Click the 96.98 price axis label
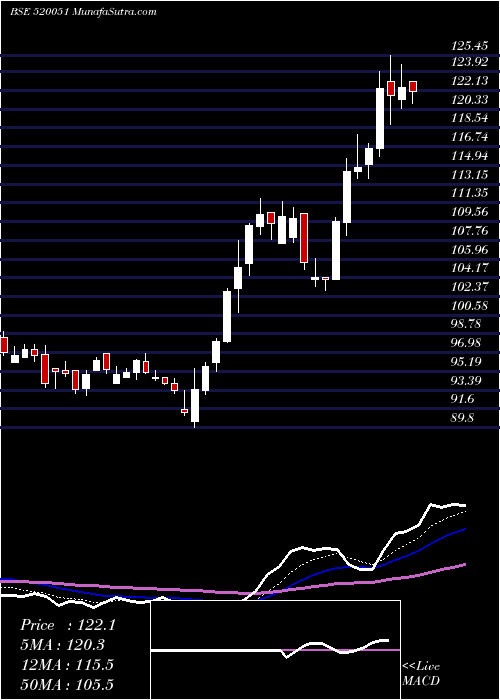This screenshot has width=500, height=700. pyautogui.click(x=466, y=343)
